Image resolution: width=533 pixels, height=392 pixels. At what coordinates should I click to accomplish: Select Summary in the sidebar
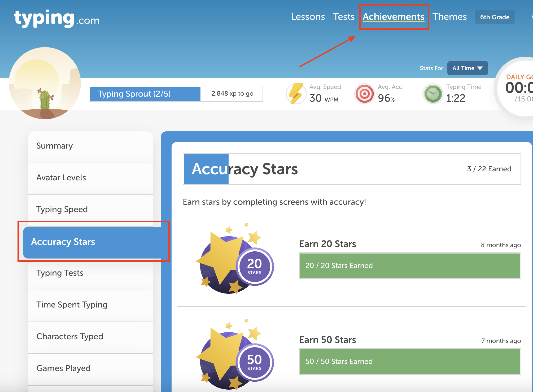pos(90,146)
